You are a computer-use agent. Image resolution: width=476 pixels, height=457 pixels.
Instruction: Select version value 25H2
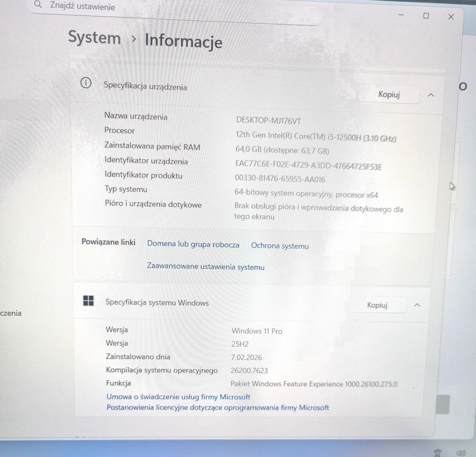tap(240, 344)
